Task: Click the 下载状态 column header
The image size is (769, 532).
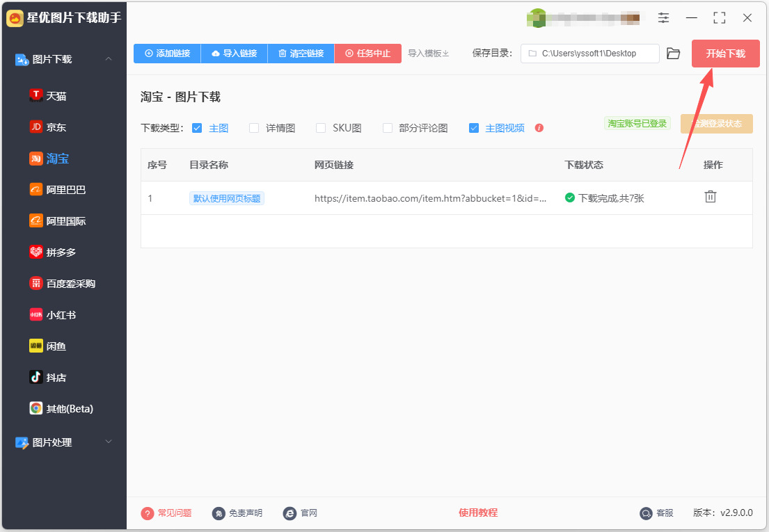Action: click(x=584, y=165)
